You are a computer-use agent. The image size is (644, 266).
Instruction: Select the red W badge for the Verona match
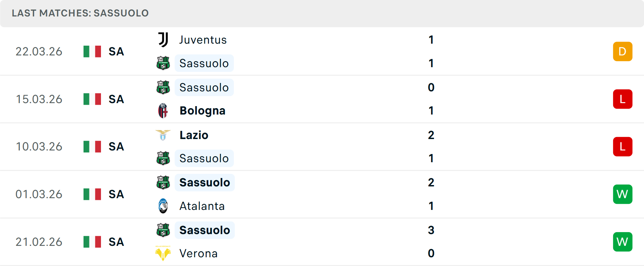click(623, 241)
